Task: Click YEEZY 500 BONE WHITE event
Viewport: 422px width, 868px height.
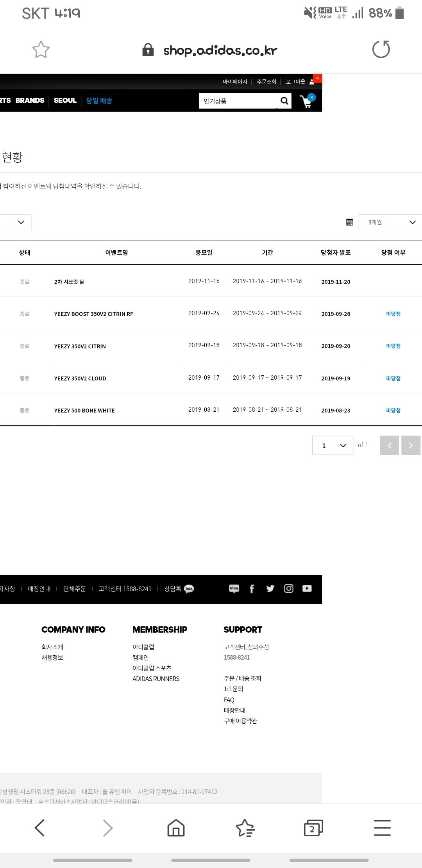Action: (x=84, y=411)
